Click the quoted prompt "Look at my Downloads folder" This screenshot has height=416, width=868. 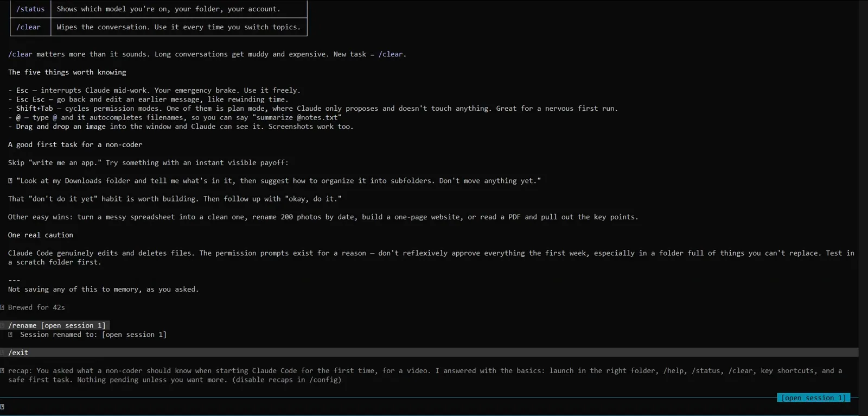pyautogui.click(x=278, y=181)
